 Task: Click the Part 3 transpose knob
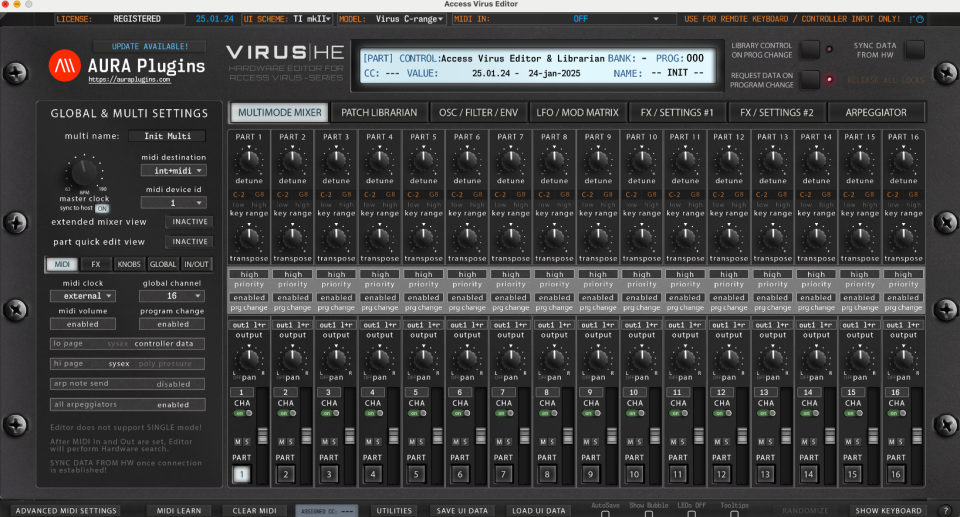[336, 238]
